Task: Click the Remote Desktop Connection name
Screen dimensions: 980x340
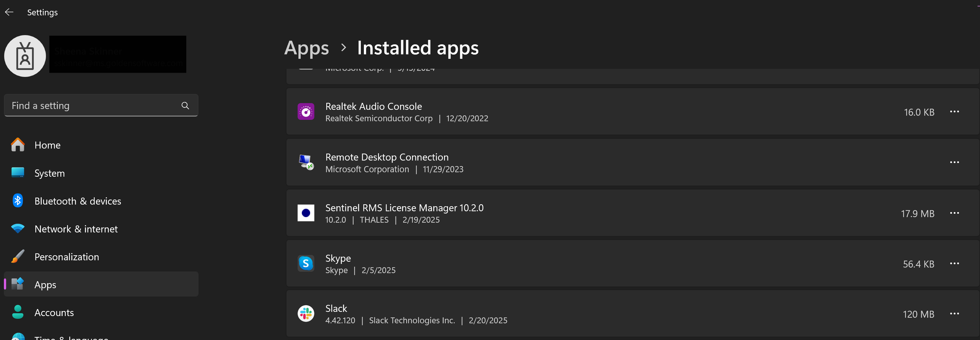Action: (387, 157)
